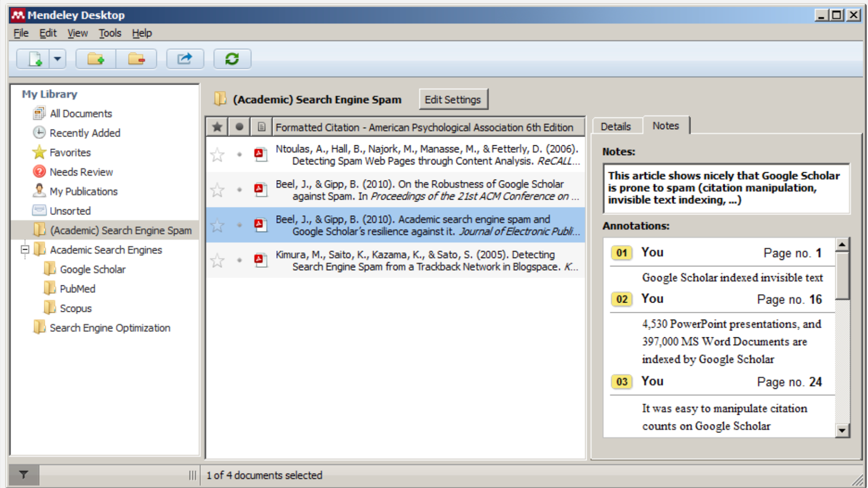Sort by Formatted Citation column header
Viewport: 868px width, 488px height.
(x=428, y=127)
